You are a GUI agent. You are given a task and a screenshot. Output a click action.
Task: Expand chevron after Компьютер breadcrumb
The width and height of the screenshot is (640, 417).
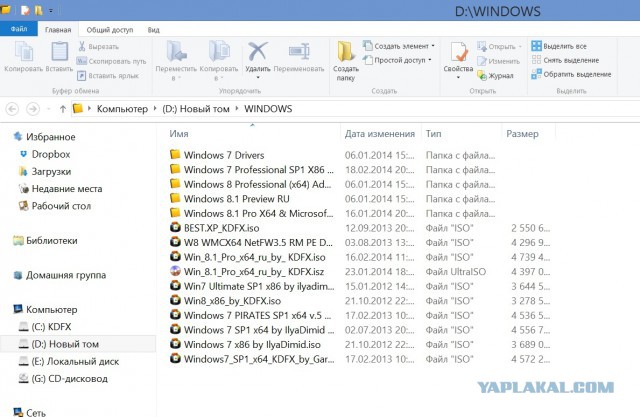click(155, 109)
